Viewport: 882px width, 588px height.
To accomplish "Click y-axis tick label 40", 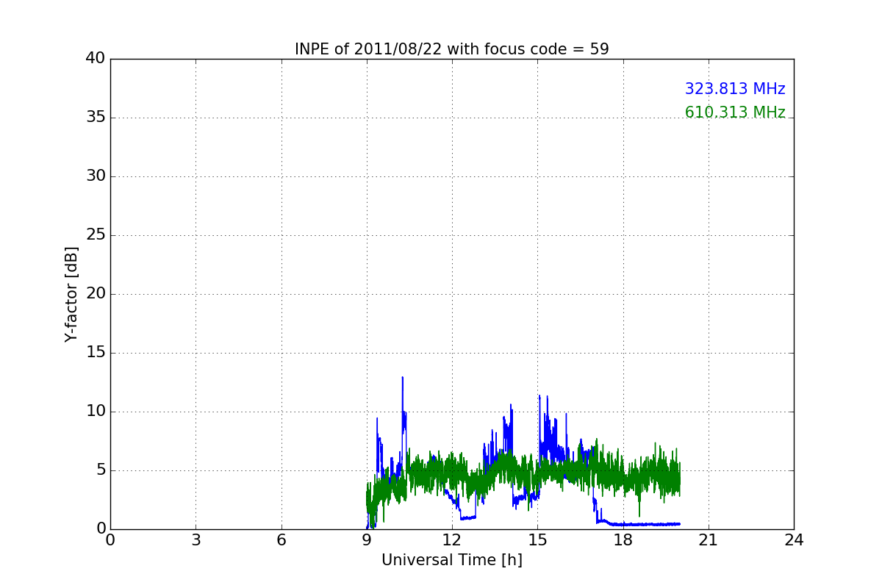I will [x=96, y=59].
